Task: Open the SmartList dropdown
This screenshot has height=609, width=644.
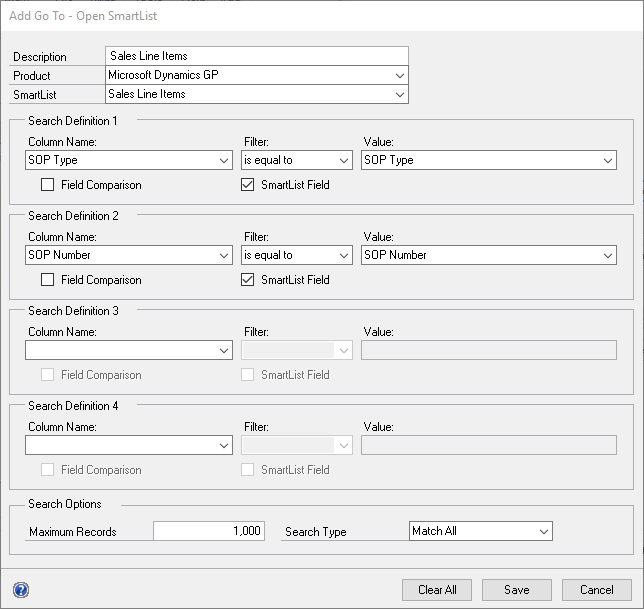Action: [x=257, y=94]
